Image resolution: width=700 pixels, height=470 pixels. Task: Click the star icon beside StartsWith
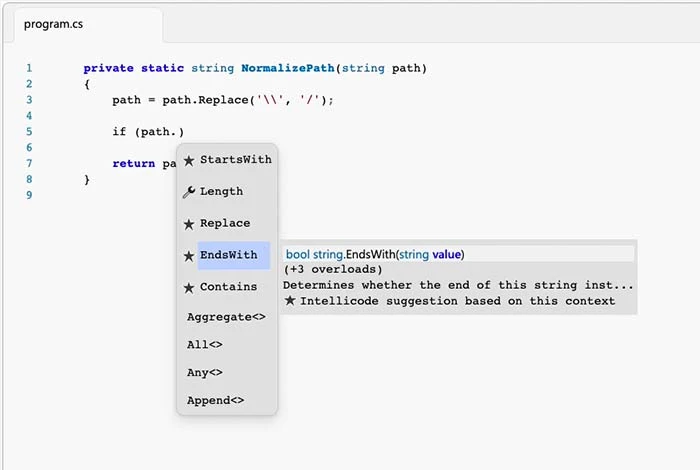click(189, 161)
